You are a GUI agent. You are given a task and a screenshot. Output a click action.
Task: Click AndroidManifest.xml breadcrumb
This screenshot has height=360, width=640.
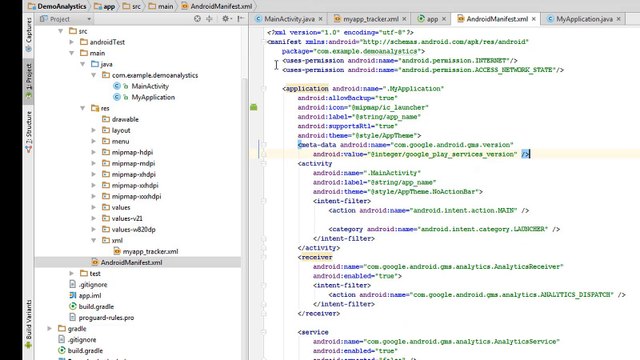coord(216,6)
